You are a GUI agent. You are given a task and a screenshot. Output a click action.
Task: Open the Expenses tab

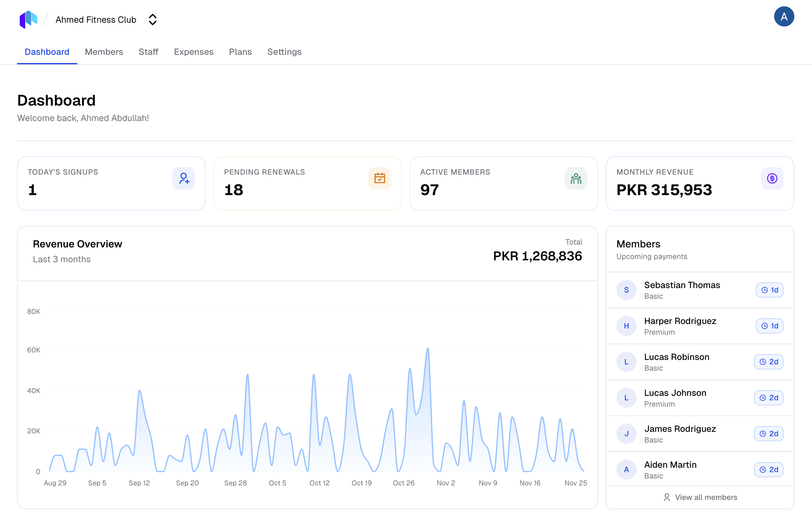[193, 52]
